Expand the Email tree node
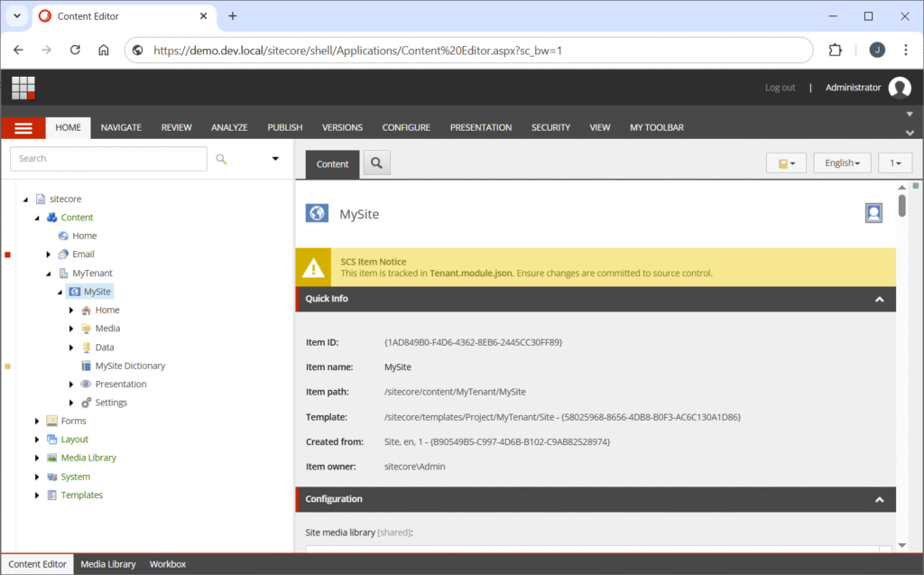 tap(49, 255)
